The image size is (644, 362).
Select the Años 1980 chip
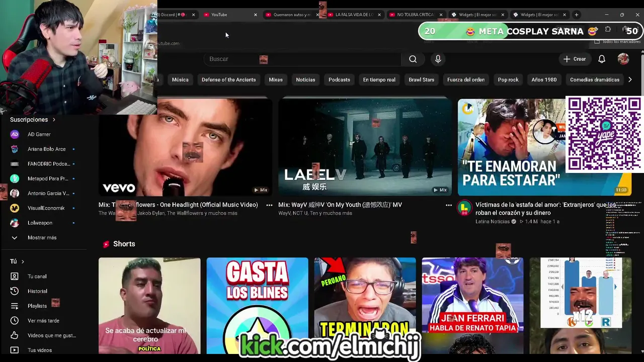544,79
